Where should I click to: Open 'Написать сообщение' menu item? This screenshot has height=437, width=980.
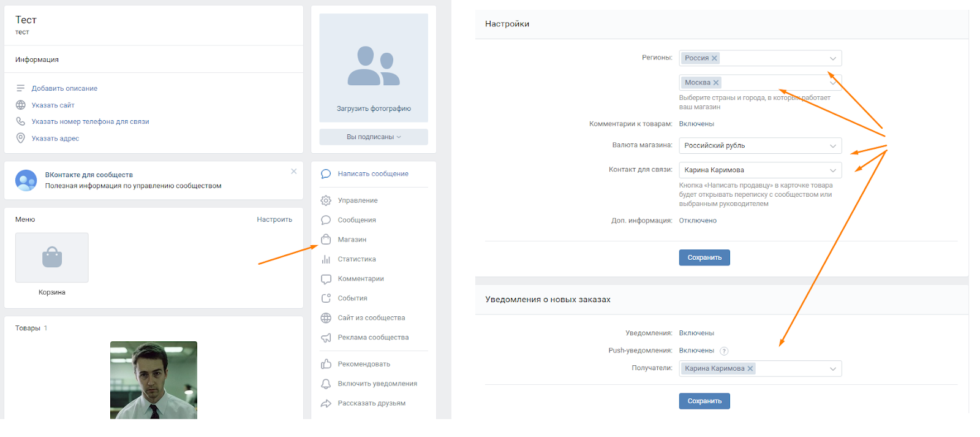pos(373,174)
